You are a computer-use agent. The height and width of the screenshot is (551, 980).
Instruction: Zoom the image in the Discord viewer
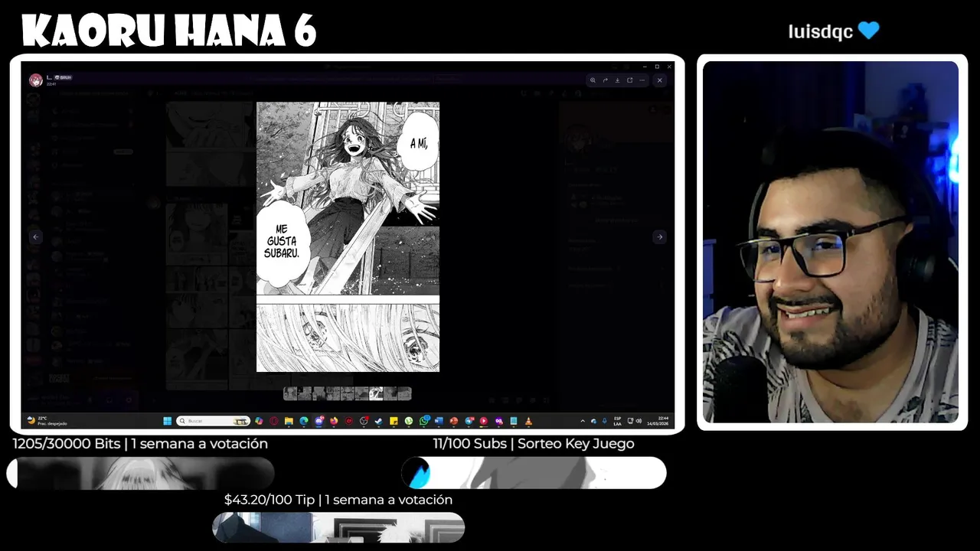click(593, 80)
